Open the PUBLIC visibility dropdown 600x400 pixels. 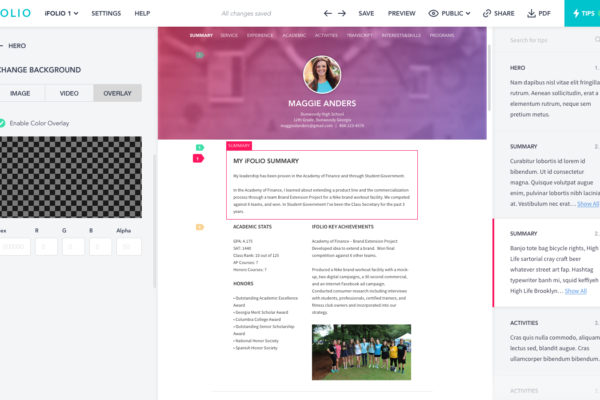click(456, 13)
